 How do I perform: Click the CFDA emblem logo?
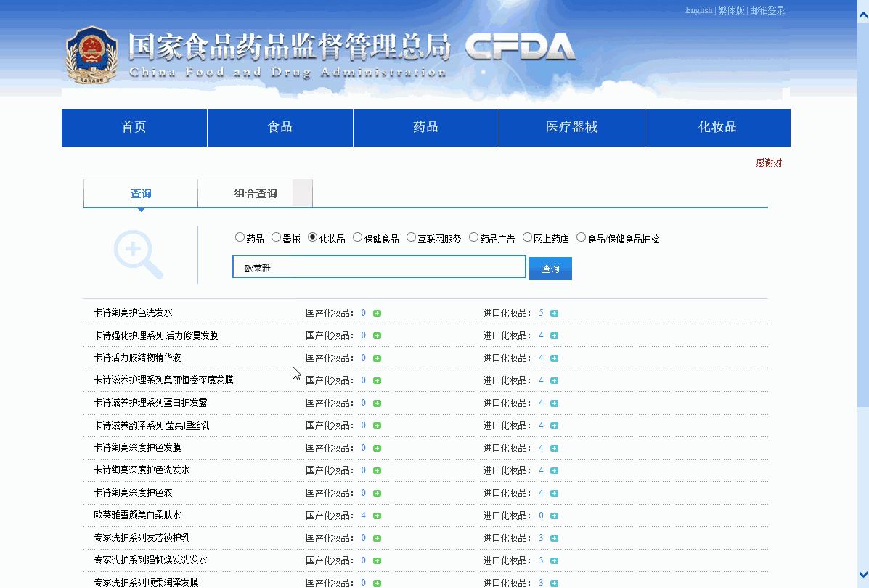91,54
